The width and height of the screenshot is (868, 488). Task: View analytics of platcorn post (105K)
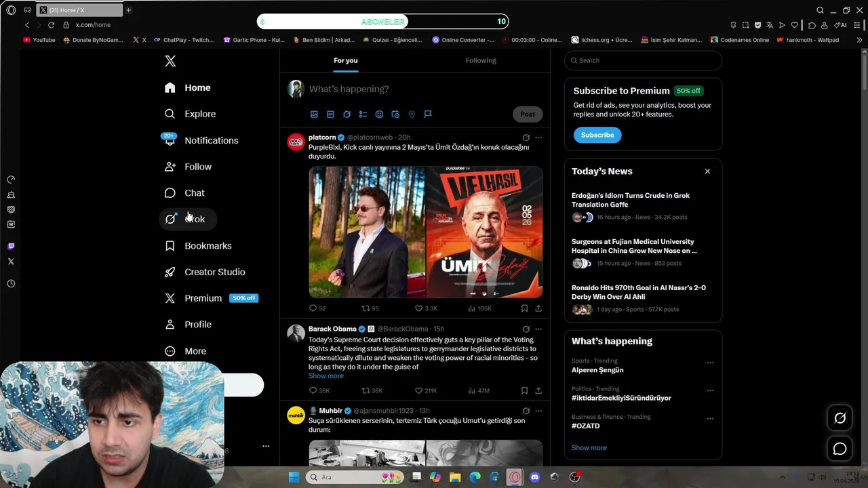pos(479,308)
